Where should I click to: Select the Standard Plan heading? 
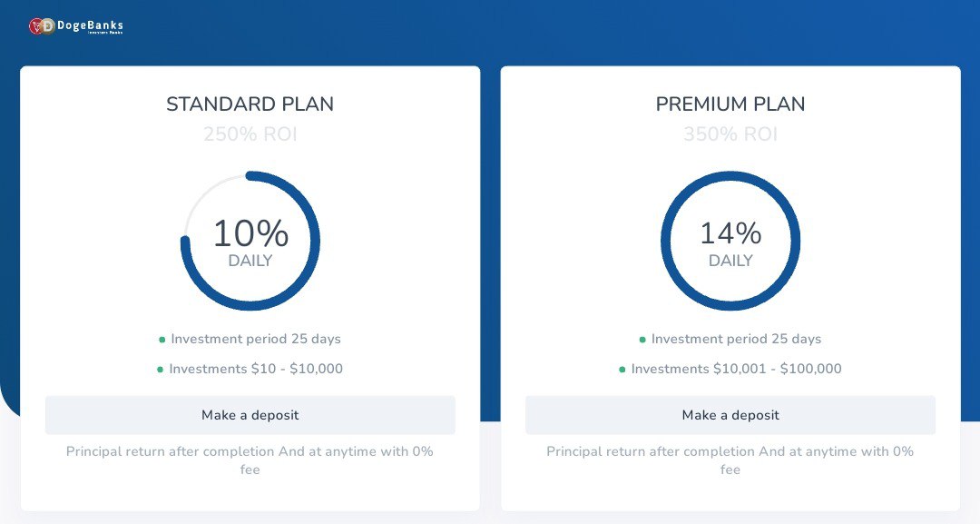coord(250,104)
